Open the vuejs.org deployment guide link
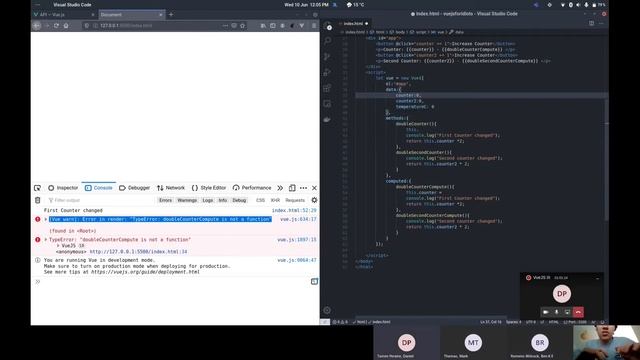The height and width of the screenshot is (360, 640). (145, 272)
